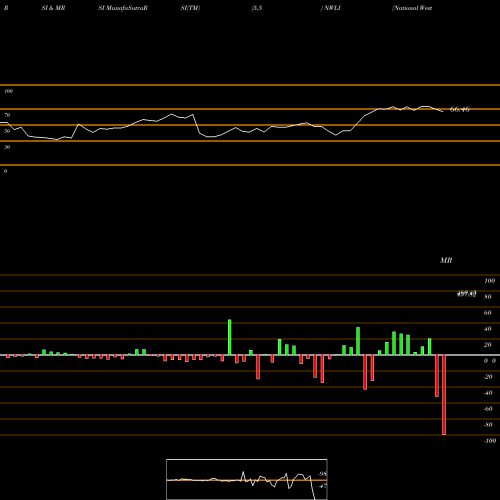Select the -40 label on MR axis

(x=488, y=393)
